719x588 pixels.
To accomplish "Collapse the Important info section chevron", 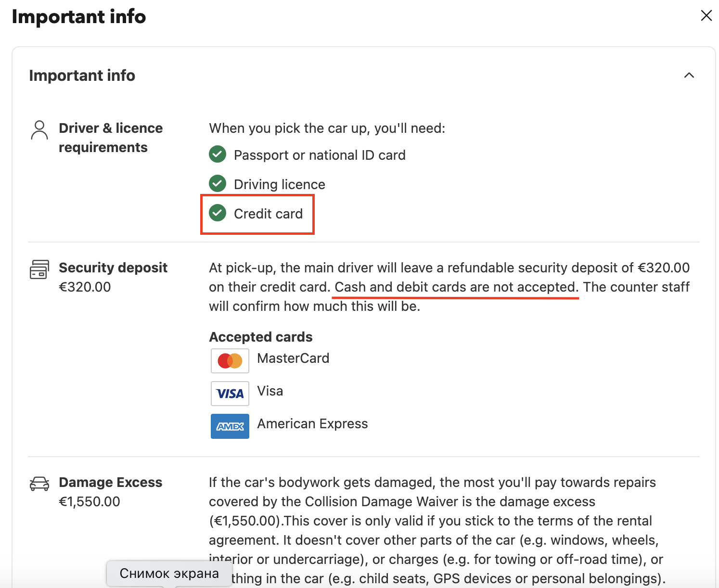I will [689, 76].
